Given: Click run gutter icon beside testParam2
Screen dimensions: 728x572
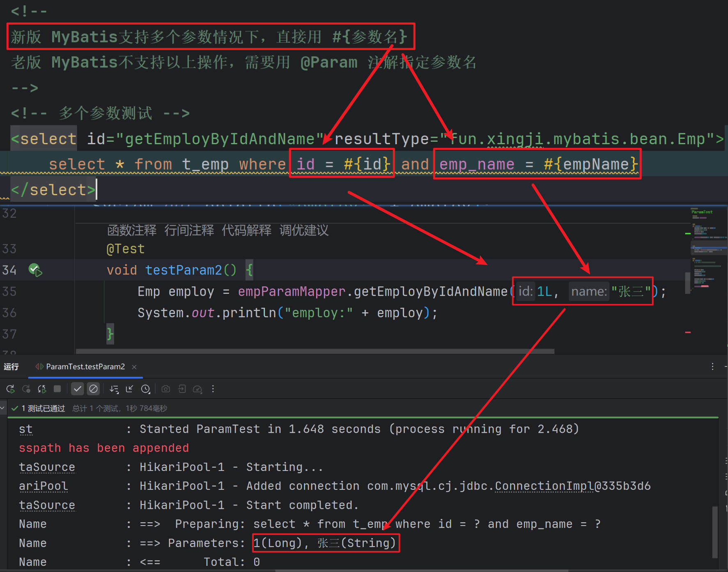Looking at the screenshot, I should 35,270.
